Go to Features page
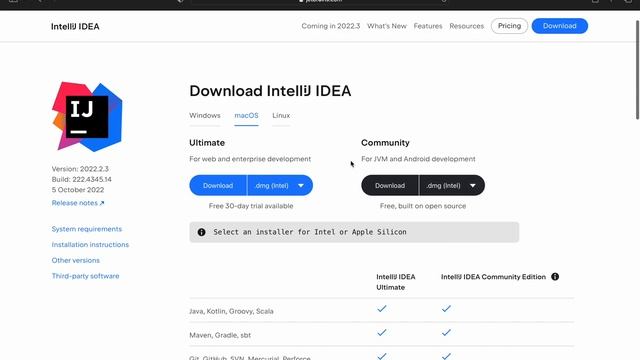This screenshot has height=360, width=640. pos(428,26)
